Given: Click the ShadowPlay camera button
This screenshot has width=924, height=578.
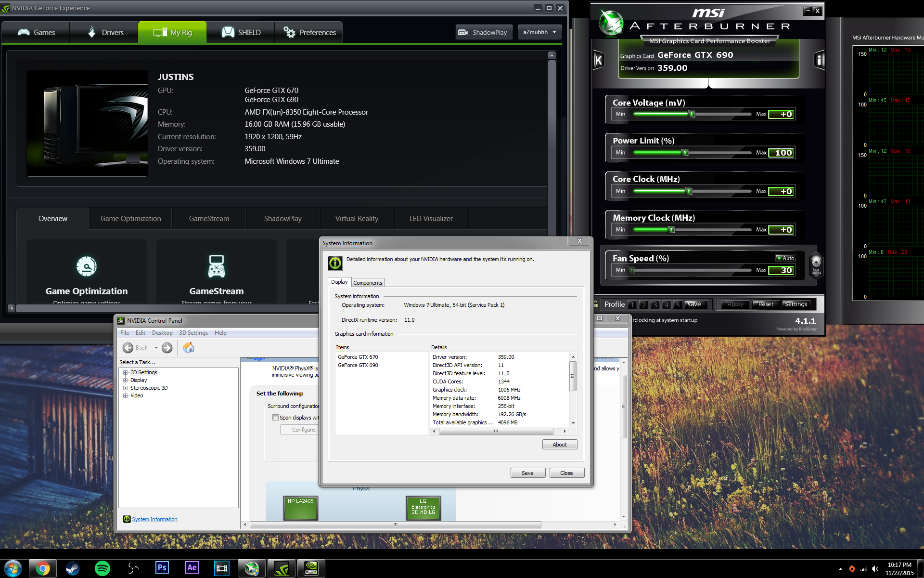Looking at the screenshot, I should [484, 32].
